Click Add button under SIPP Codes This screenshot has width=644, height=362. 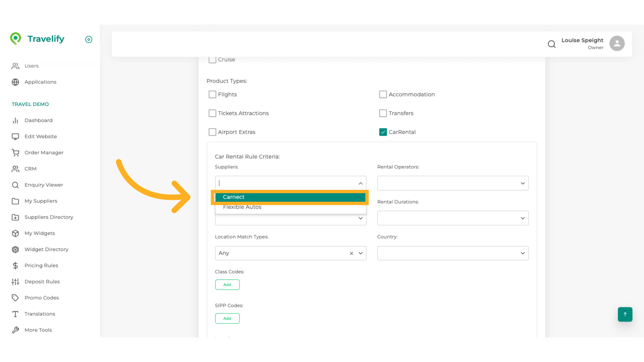[227, 318]
